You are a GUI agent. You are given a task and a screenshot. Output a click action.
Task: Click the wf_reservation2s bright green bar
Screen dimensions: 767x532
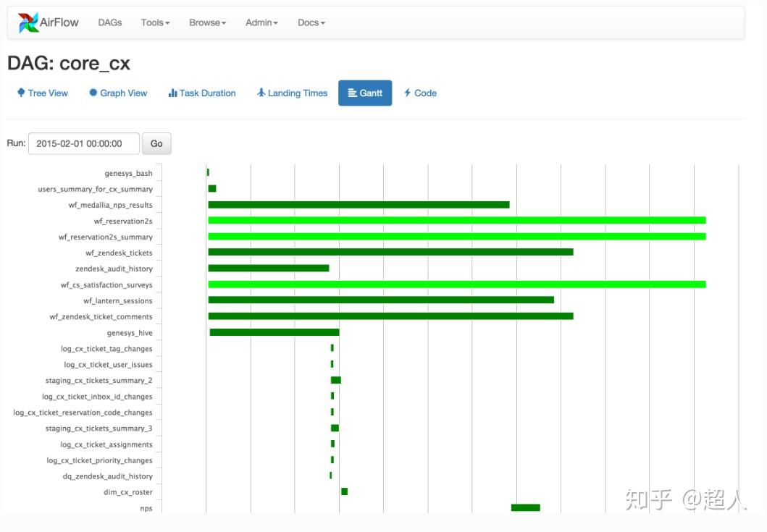pyautogui.click(x=457, y=221)
